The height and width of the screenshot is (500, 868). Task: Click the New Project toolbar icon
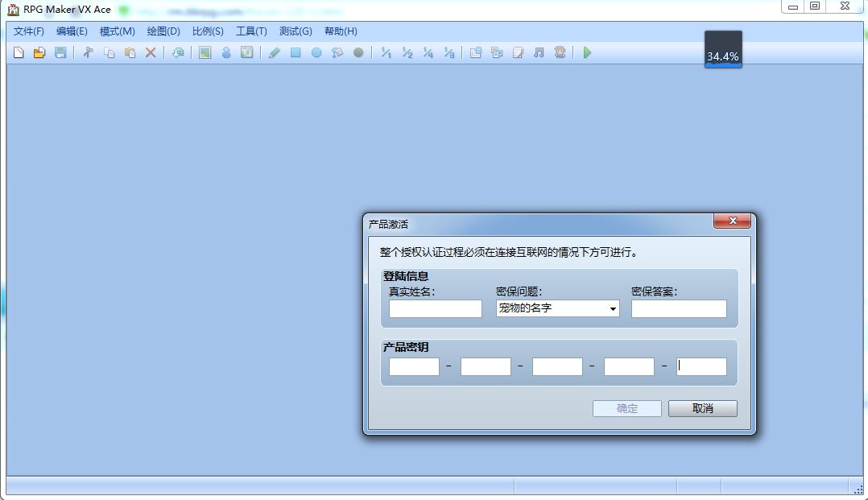19,52
